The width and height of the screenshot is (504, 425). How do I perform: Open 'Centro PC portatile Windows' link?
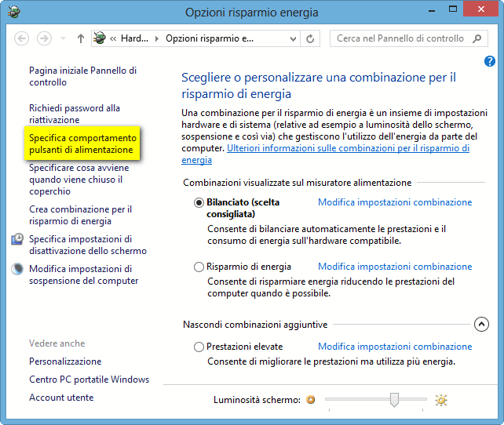(x=89, y=380)
